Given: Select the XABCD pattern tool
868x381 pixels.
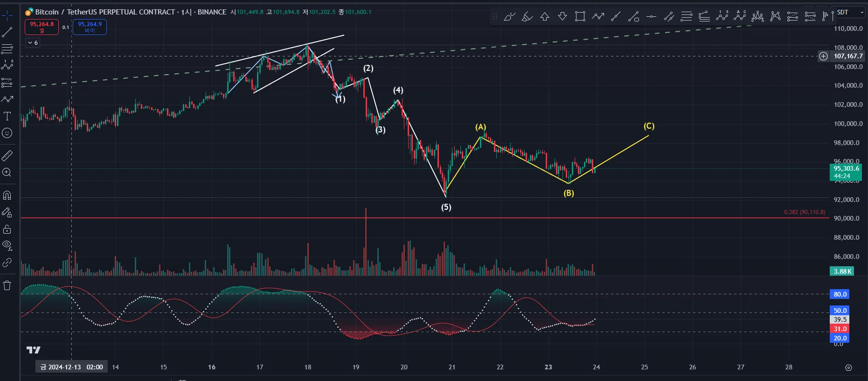Looking at the screenshot, I should point(775,17).
